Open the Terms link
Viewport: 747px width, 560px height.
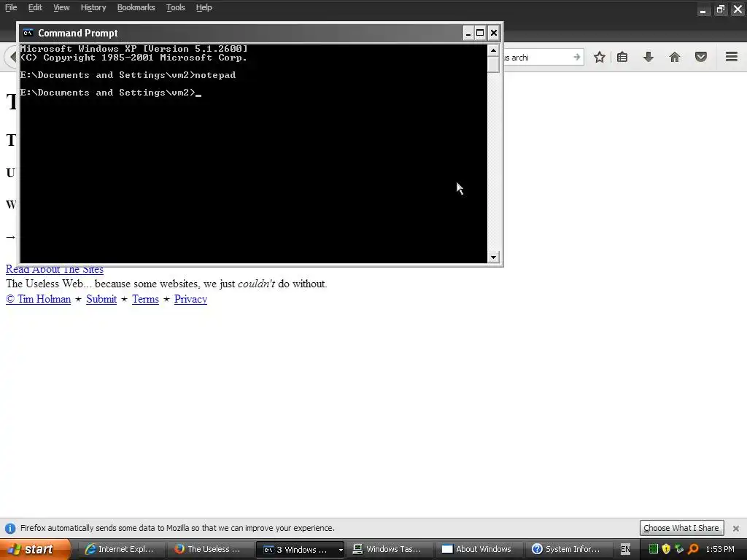145,299
